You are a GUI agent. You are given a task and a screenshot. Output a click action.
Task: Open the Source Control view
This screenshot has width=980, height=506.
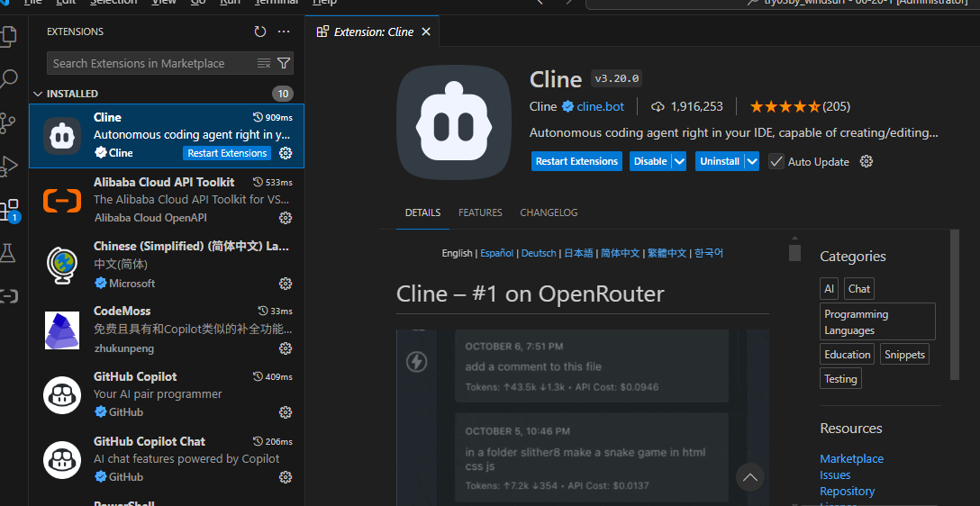[9, 123]
